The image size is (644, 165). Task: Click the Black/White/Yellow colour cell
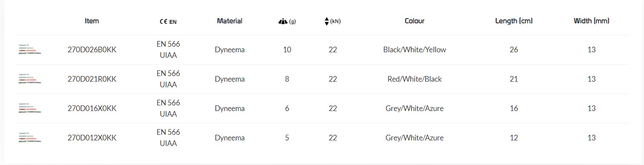pos(415,50)
